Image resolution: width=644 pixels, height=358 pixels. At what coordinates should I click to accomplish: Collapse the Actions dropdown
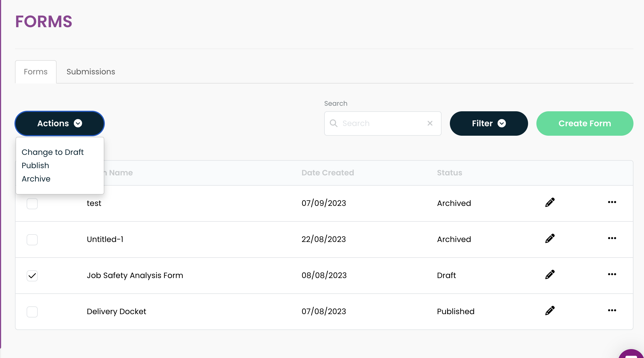coord(60,123)
